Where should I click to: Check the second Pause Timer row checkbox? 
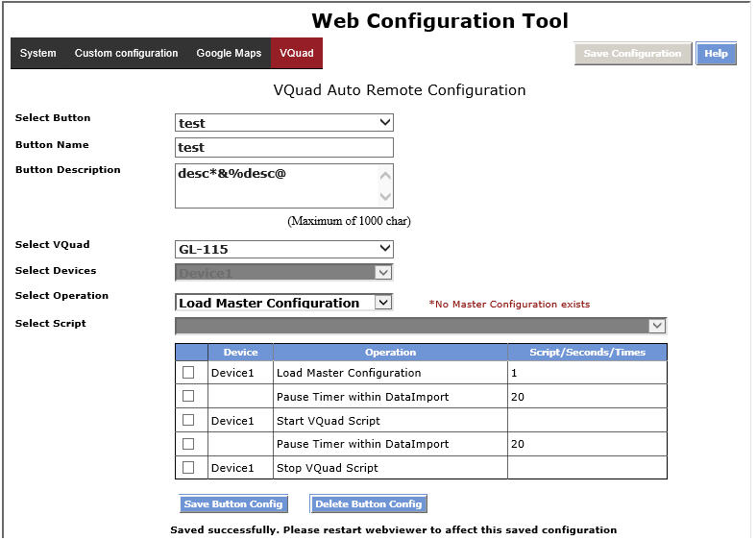pyautogui.click(x=188, y=444)
